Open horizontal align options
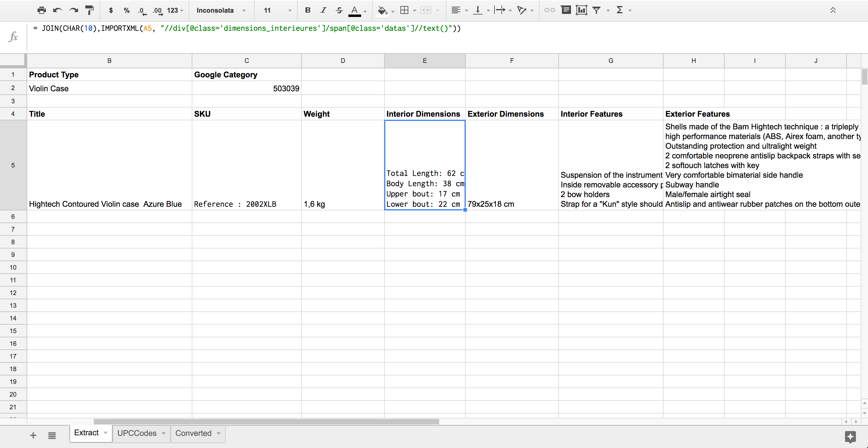 click(456, 11)
